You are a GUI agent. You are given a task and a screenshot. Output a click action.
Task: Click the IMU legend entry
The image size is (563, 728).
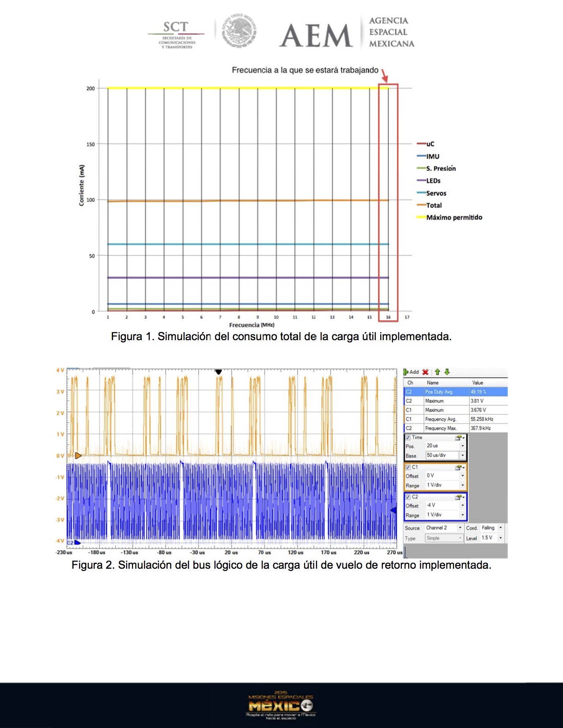point(428,156)
